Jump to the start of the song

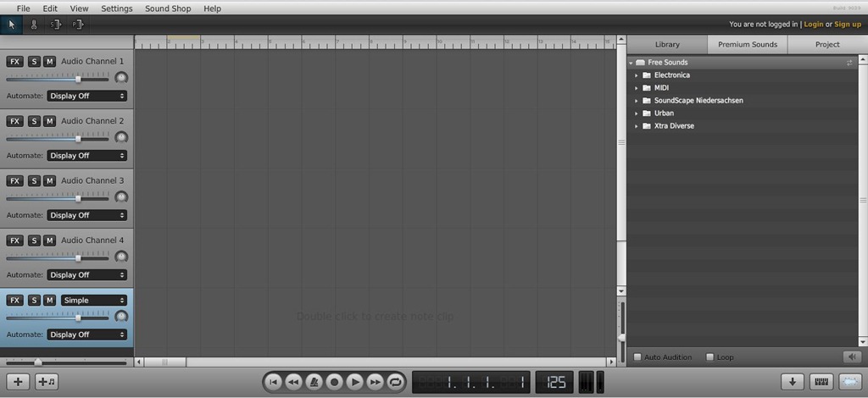273,382
